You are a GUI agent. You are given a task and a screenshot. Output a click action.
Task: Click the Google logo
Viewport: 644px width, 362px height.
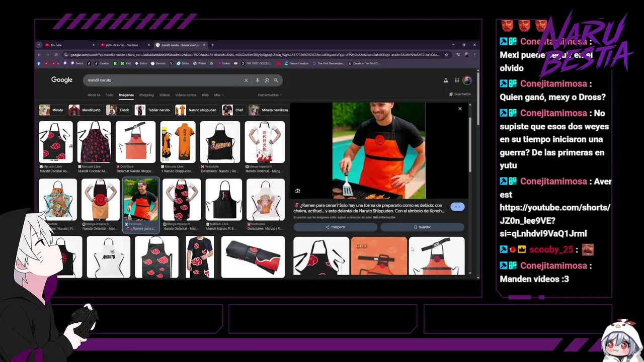tap(62, 80)
